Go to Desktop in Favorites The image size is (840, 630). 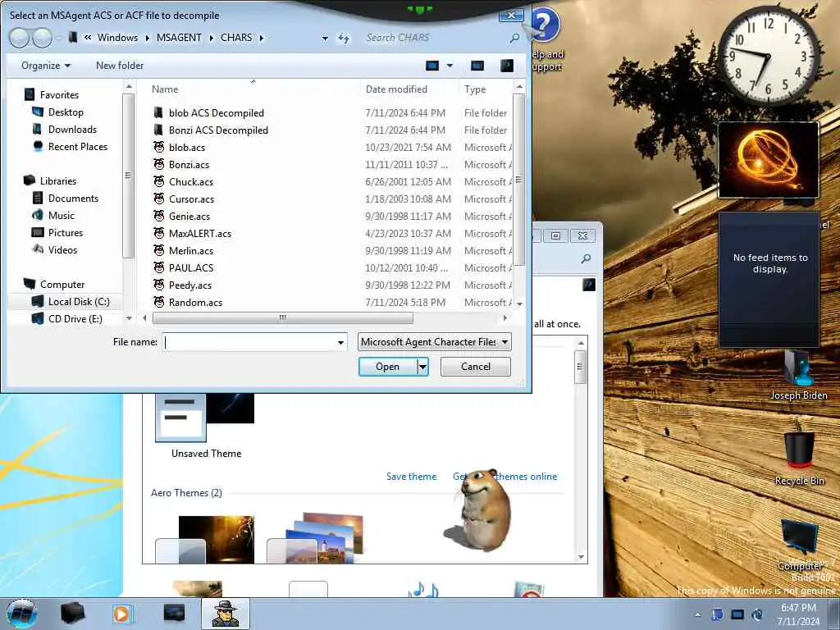pyautogui.click(x=66, y=112)
